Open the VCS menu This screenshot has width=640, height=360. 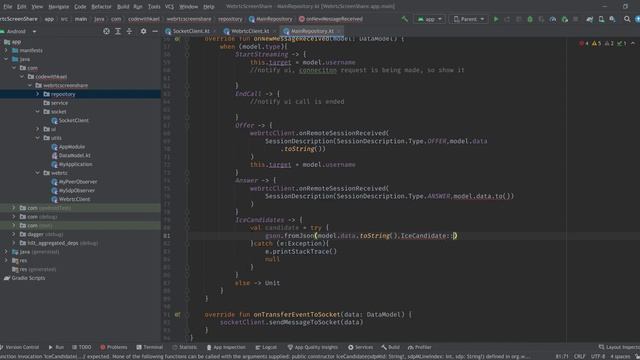(169, 7)
